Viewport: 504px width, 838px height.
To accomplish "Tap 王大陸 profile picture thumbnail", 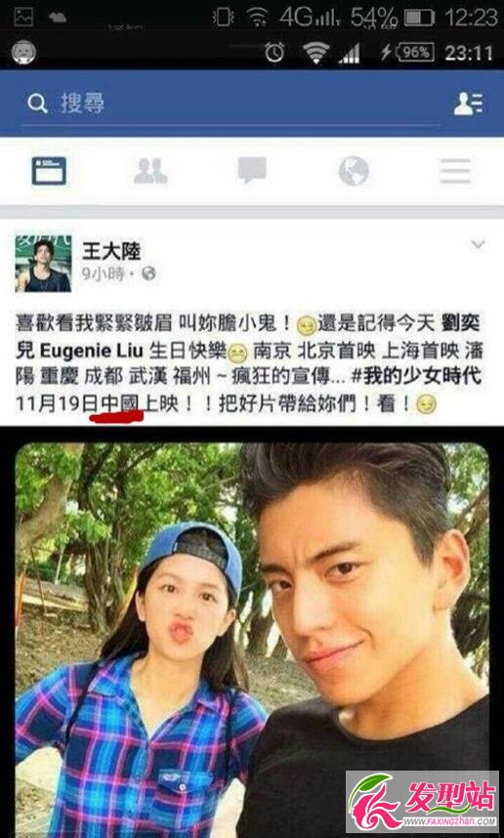I will [x=43, y=264].
